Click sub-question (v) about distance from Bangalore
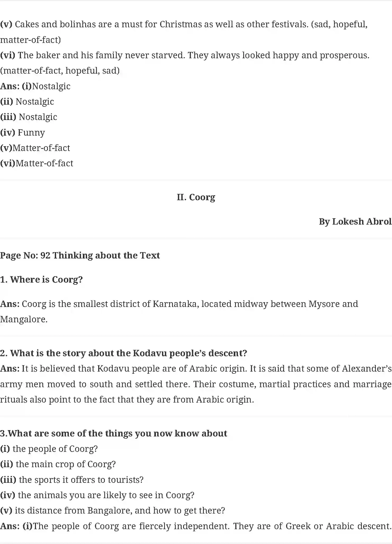392x544 pixels. 112,510
